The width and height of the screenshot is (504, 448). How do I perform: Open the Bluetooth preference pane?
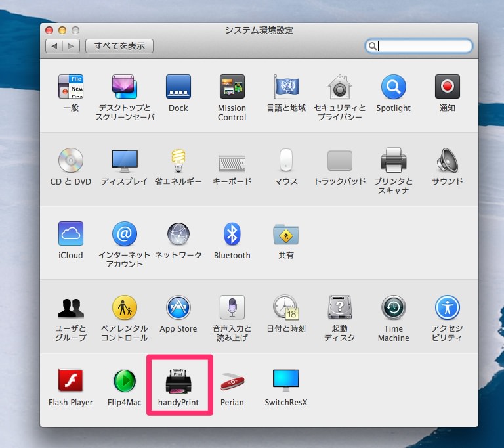click(232, 234)
